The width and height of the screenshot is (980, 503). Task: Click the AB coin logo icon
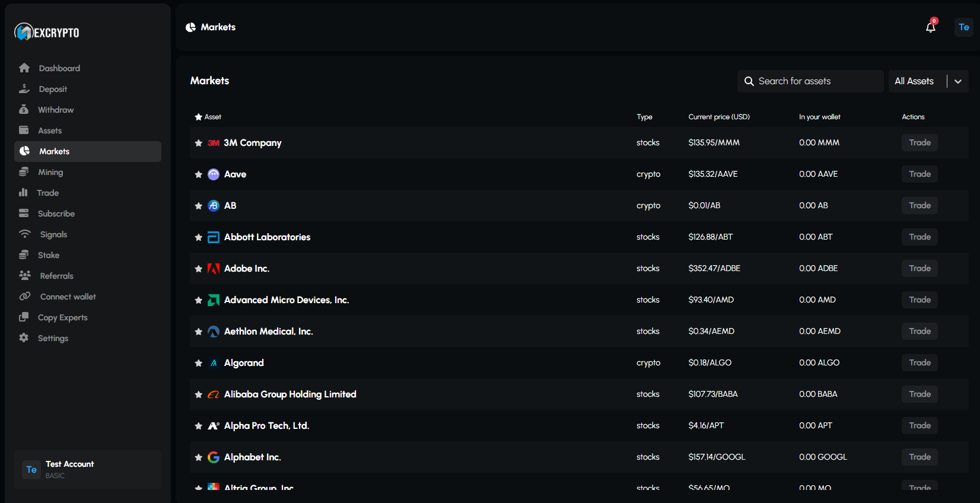214,206
